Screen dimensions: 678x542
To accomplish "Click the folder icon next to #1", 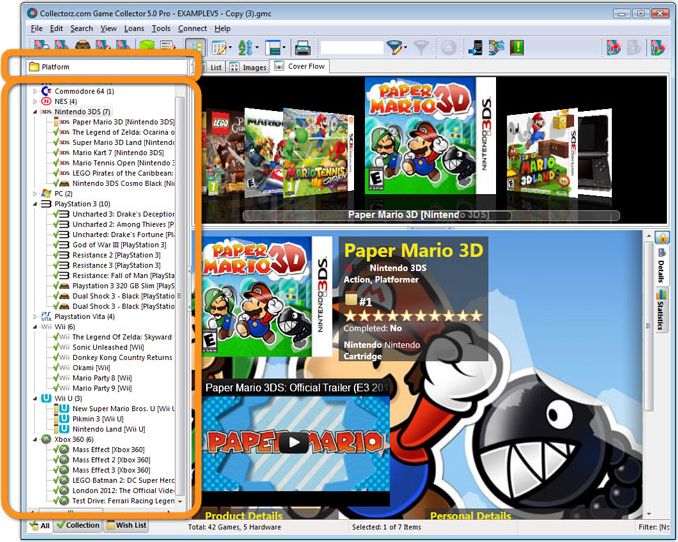I will pos(351,299).
